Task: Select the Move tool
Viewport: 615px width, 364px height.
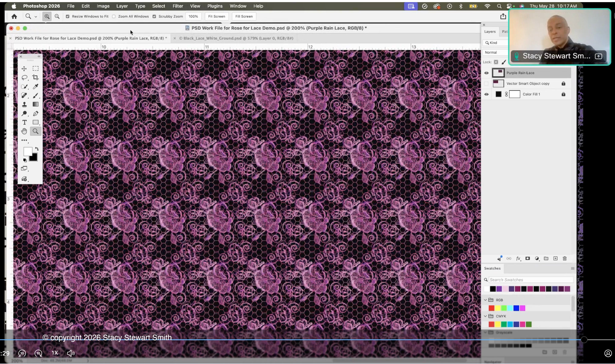Action: pyautogui.click(x=24, y=68)
